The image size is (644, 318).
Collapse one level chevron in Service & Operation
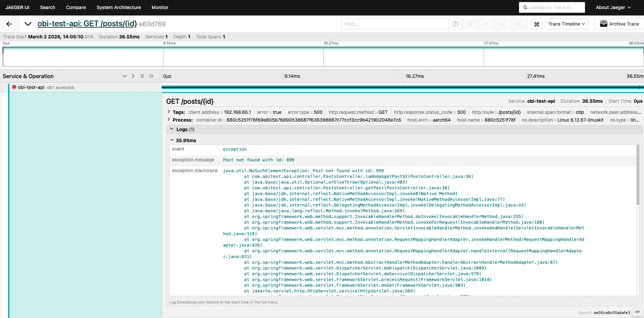[x=125, y=76]
